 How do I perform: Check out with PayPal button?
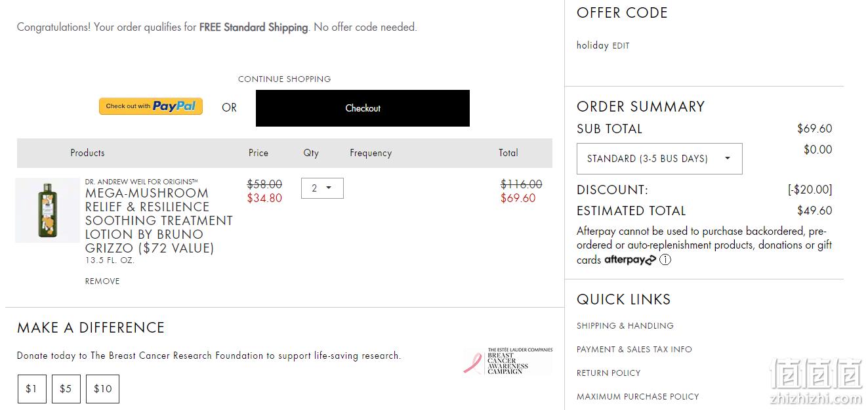pos(151,106)
